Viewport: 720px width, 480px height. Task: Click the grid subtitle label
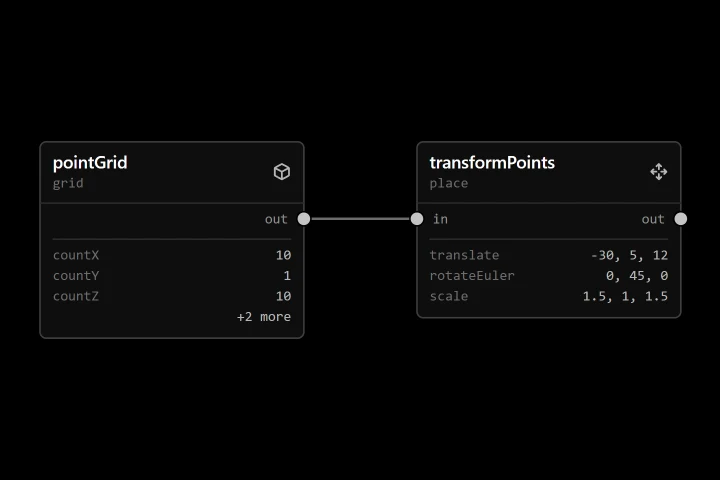(68, 183)
